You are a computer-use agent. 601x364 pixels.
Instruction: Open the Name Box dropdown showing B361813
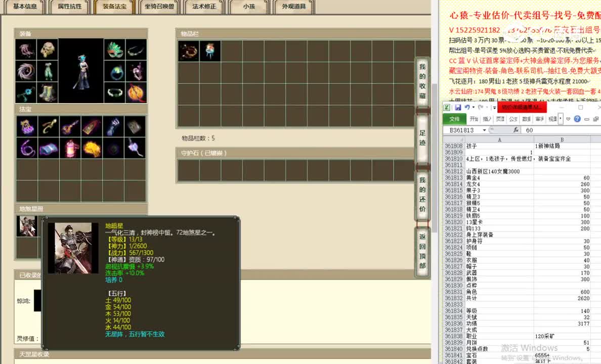click(484, 130)
